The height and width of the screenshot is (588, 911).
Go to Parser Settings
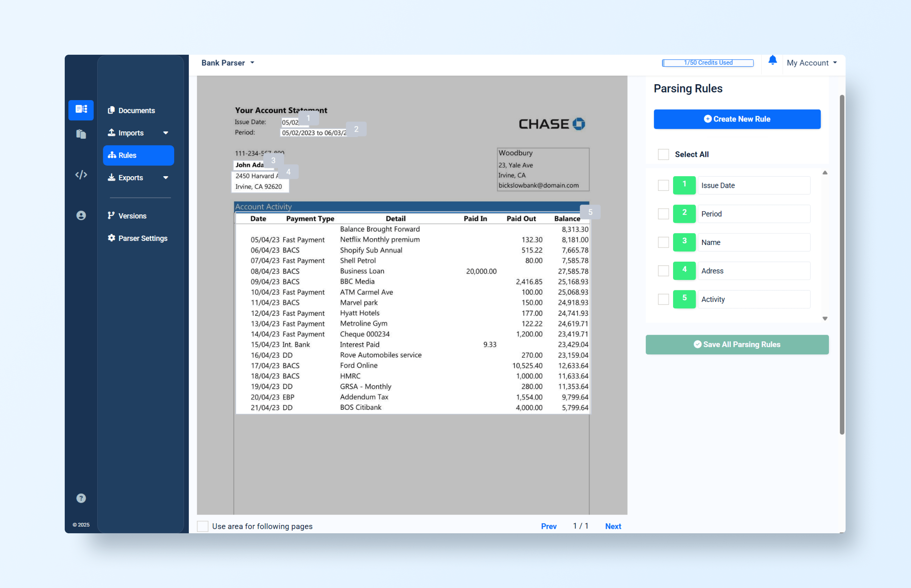click(x=142, y=238)
